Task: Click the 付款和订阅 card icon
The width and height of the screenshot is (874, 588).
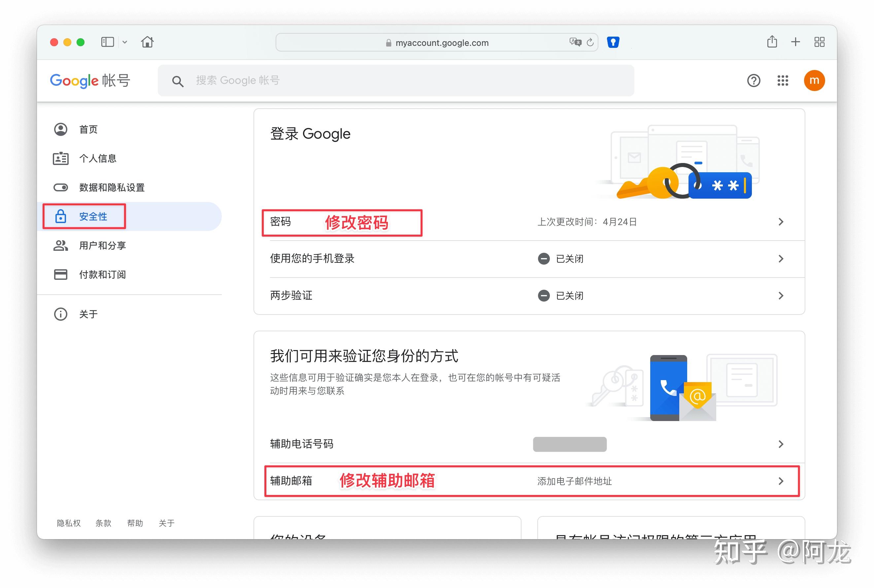Action: point(60,275)
